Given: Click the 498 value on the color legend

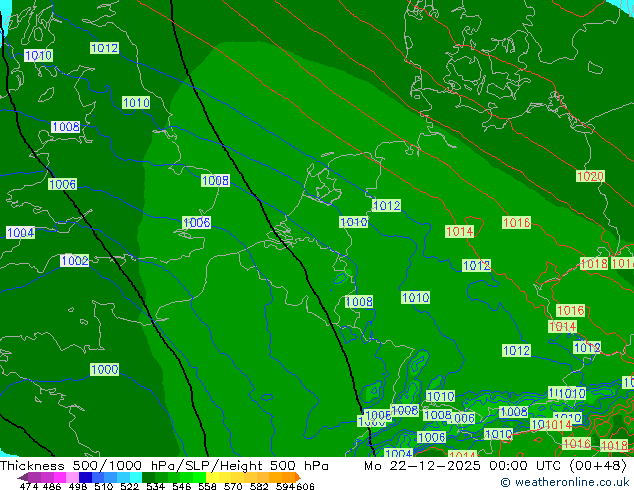Looking at the screenshot, I should 78,487.
